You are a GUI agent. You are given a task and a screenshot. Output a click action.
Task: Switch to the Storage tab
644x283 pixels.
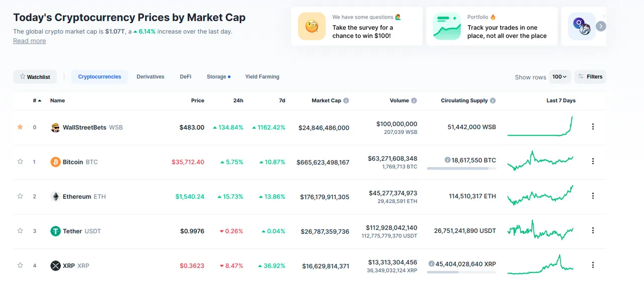coord(218,77)
